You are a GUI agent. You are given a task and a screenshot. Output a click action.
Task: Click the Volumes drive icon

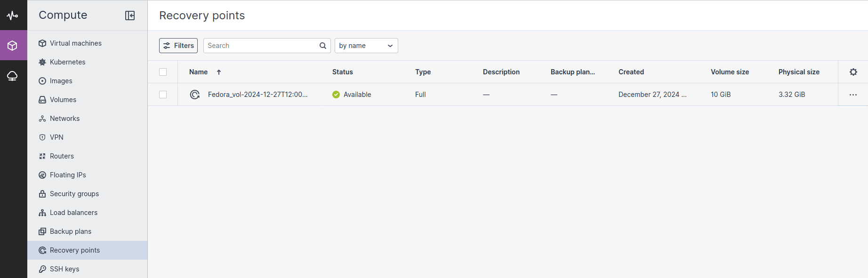click(42, 100)
